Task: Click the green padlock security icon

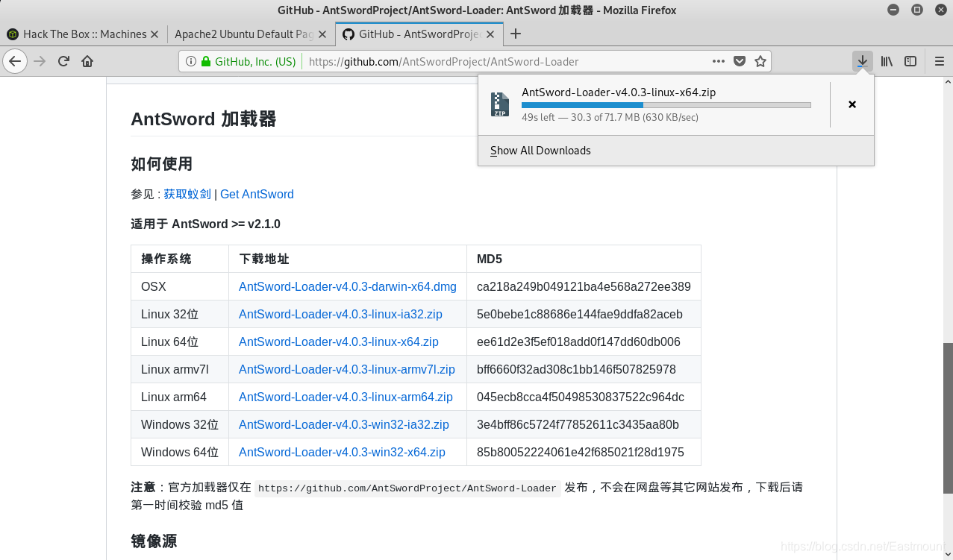Action: [x=206, y=61]
